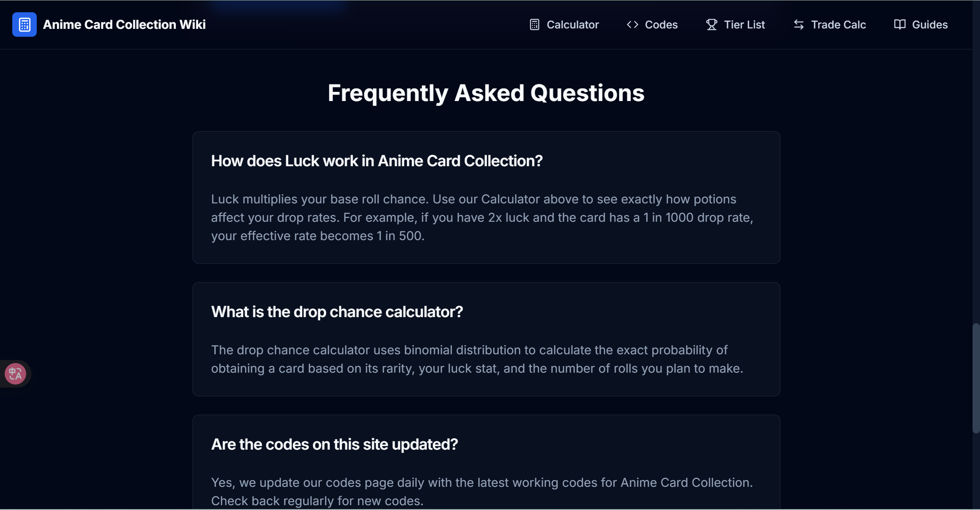Click the code brackets icon beside Codes
This screenshot has height=510, width=980.
[632, 24]
